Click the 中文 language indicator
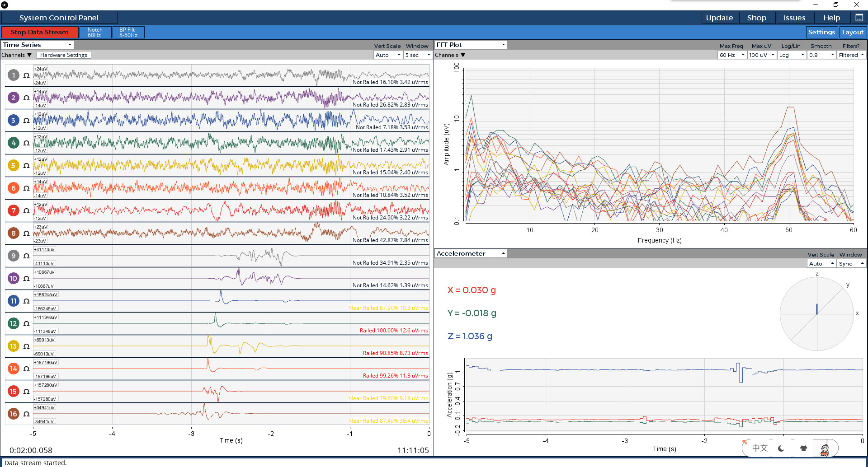The width and height of the screenshot is (868, 467). tap(760, 448)
